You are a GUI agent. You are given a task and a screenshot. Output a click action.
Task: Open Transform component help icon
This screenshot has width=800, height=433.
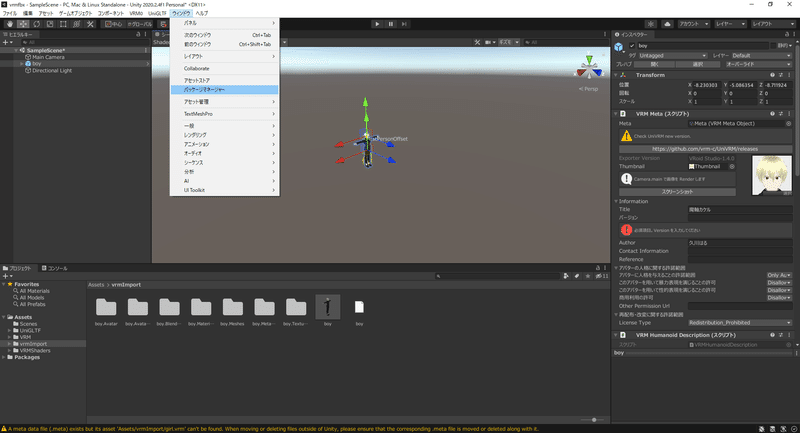772,75
